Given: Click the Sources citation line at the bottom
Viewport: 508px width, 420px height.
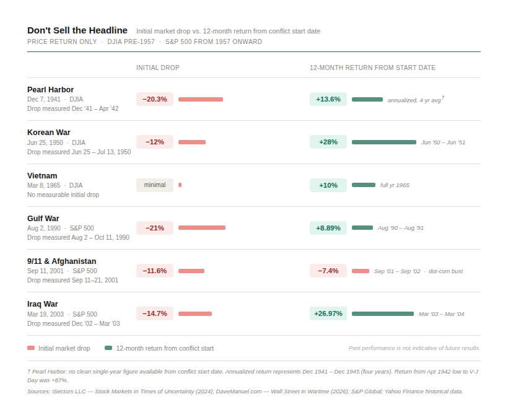Looking at the screenshot, I should click(x=245, y=391).
